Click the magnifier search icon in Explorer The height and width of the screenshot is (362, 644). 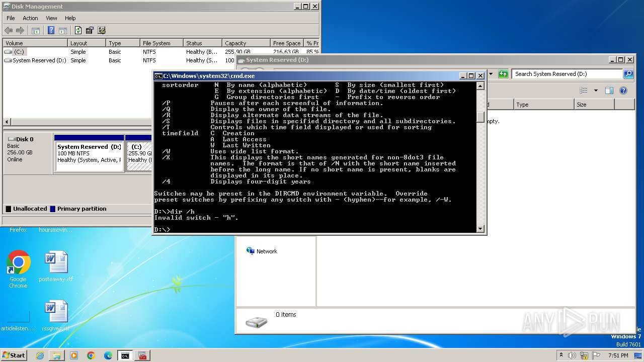coord(628,74)
